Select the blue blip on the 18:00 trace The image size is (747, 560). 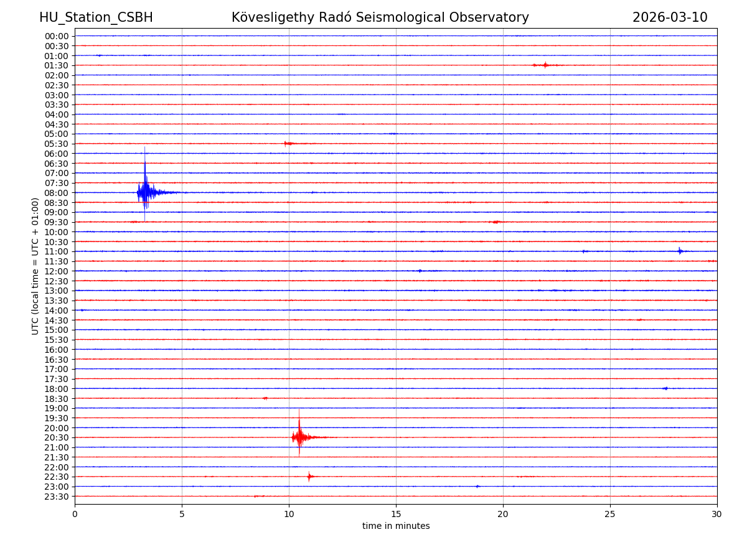click(665, 388)
